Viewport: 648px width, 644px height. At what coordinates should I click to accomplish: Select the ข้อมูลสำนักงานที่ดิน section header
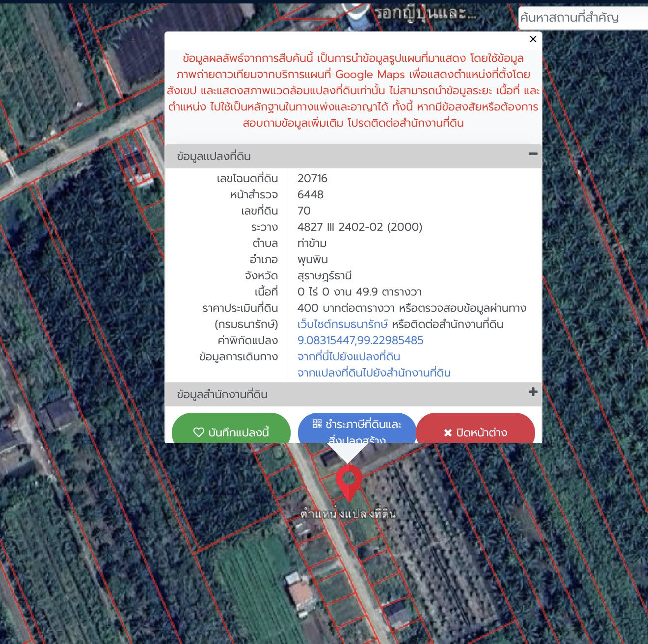pyautogui.click(x=222, y=395)
